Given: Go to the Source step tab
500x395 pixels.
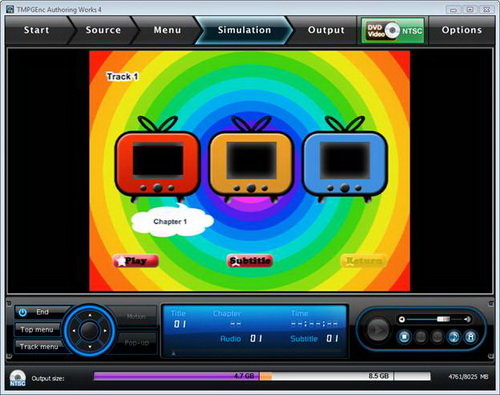Looking at the screenshot, I should pos(103,30).
